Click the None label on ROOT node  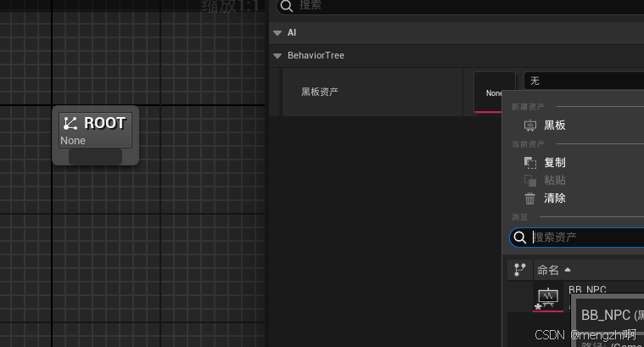pyautogui.click(x=73, y=141)
